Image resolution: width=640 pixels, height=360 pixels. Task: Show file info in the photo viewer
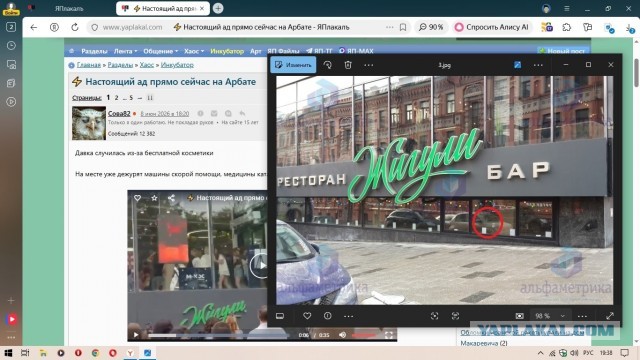pyautogui.click(x=327, y=316)
